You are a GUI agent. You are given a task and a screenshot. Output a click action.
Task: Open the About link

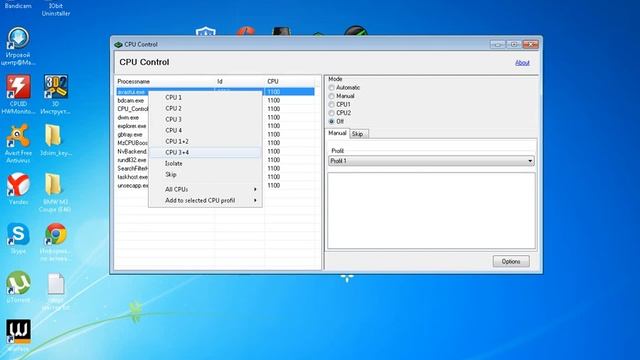click(x=522, y=63)
